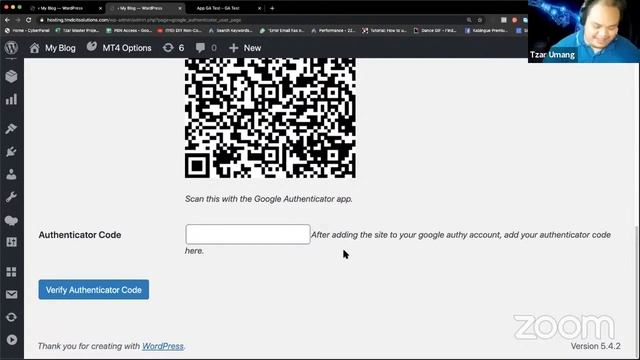Screen dimensions: 640x360
Task: Click the page vertical scrollbar
Action: pos(637,292)
